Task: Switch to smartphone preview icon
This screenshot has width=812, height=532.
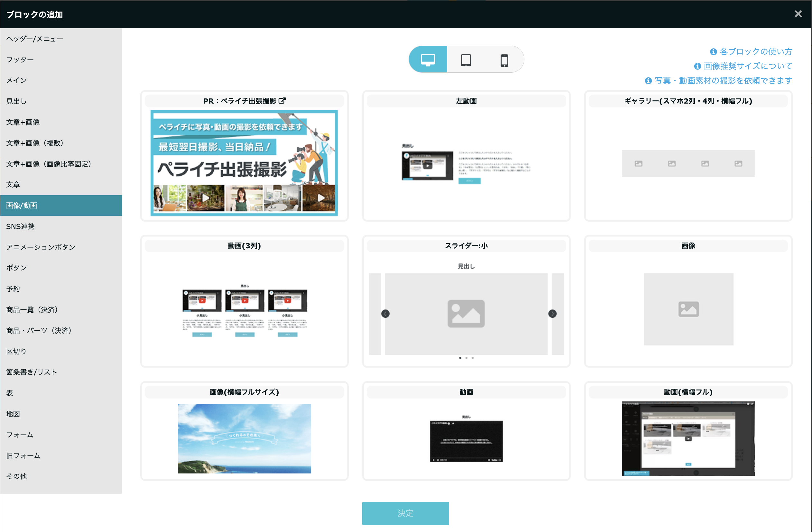Action: point(504,60)
